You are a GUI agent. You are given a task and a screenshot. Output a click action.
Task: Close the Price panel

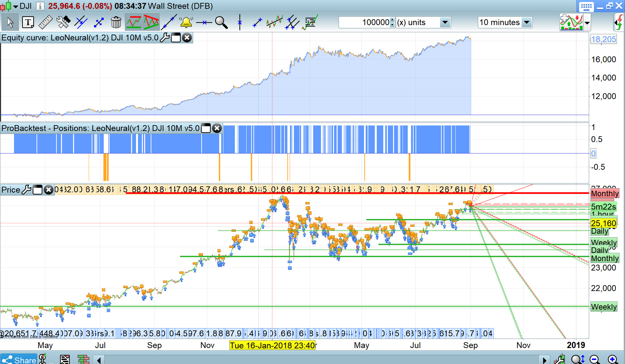click(49, 190)
